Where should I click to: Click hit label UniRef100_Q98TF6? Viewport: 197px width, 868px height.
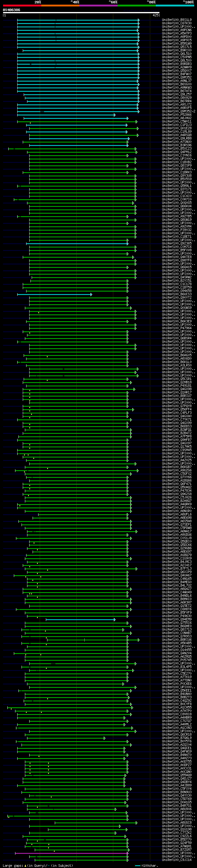tap(177, 260)
